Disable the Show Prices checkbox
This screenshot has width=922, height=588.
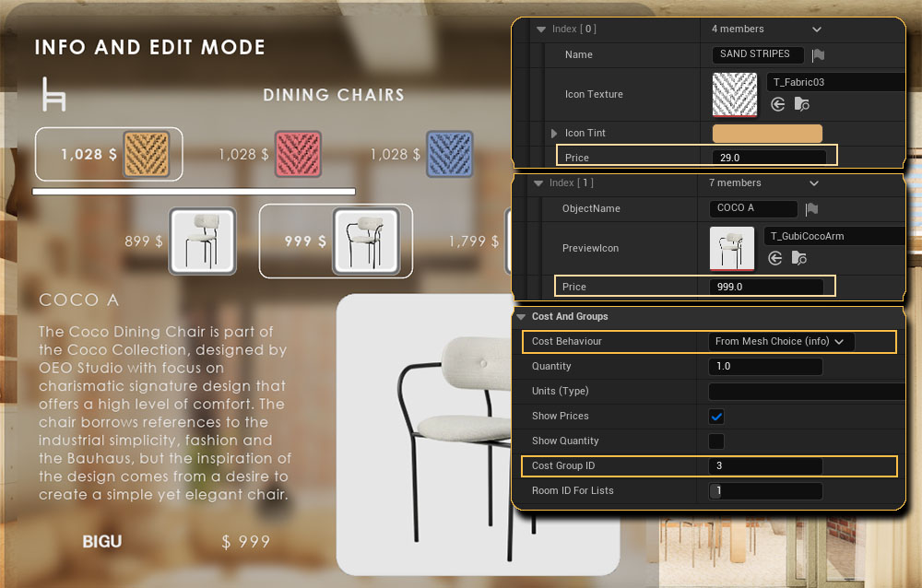point(716,417)
